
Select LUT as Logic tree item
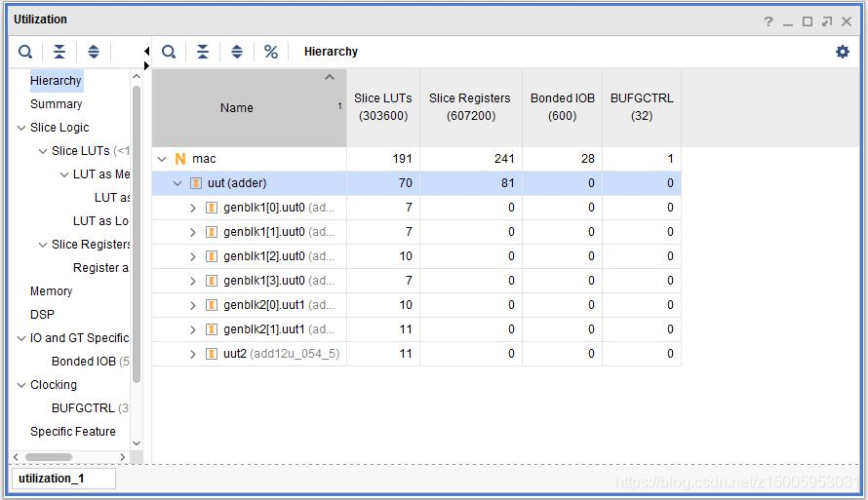[100, 221]
